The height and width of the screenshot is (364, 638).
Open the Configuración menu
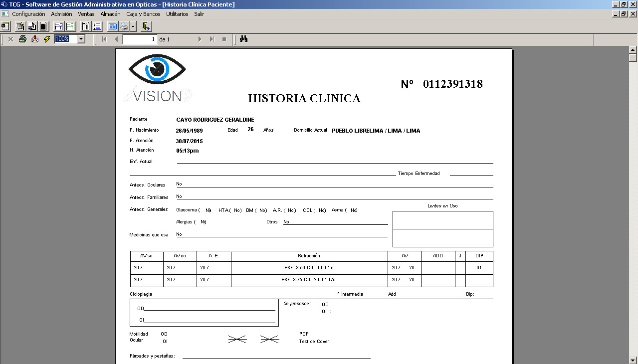[28, 14]
